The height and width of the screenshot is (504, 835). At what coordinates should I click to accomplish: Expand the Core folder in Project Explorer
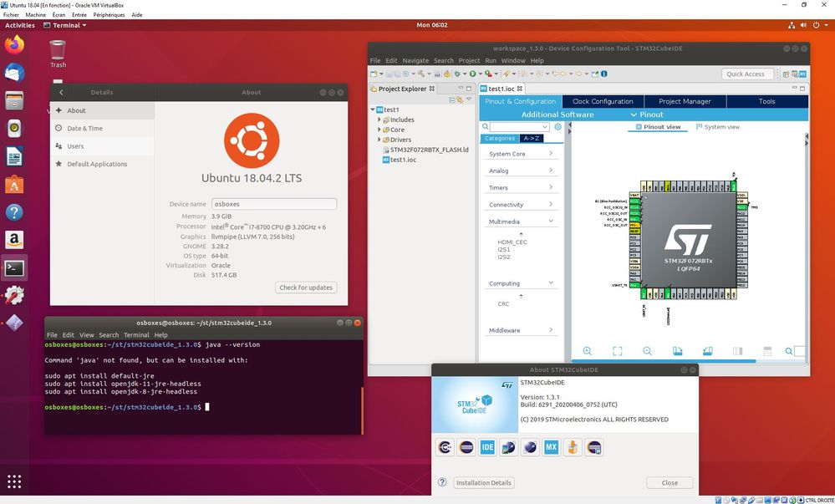379,130
